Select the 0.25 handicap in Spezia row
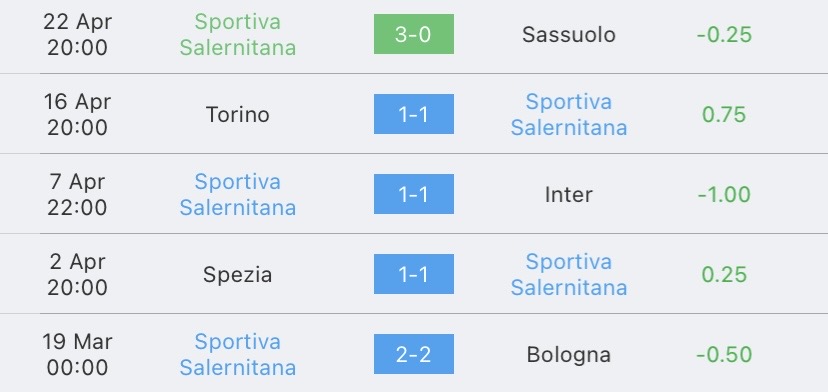The height and width of the screenshot is (392, 828). click(x=724, y=275)
